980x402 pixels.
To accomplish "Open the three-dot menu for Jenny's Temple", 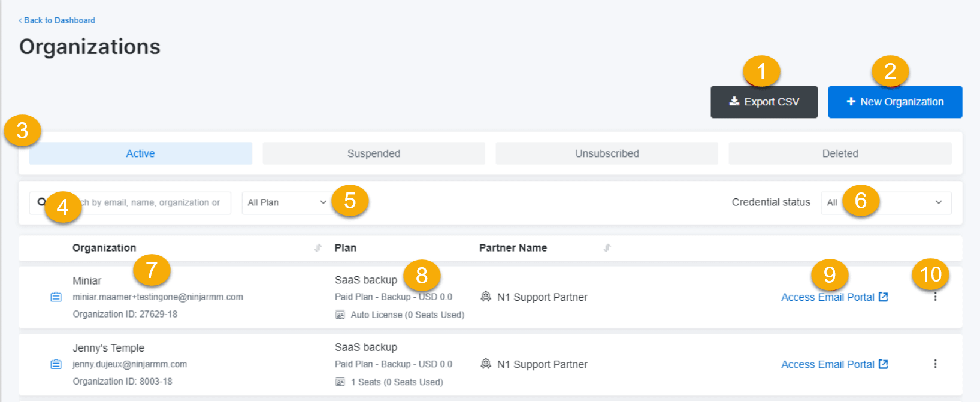I will coord(935,364).
